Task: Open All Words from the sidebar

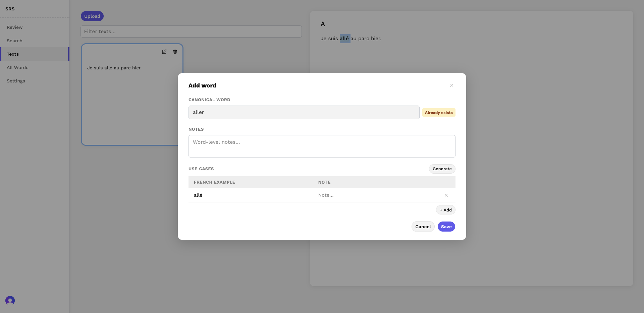Action: (17, 67)
